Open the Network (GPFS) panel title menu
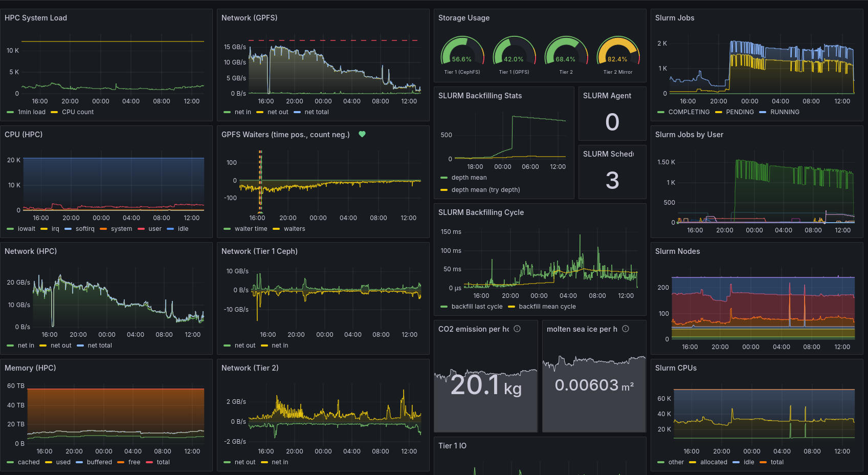Screen dimensions: 868x475 tap(250, 18)
